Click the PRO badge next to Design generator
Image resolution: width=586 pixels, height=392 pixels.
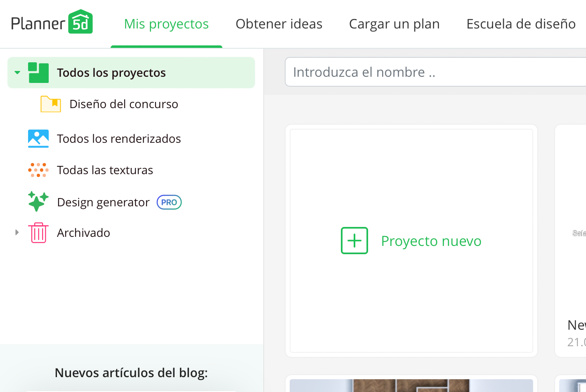click(x=169, y=202)
